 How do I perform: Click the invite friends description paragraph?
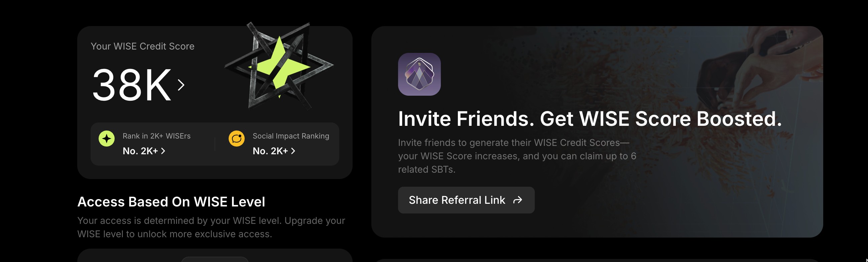517,156
